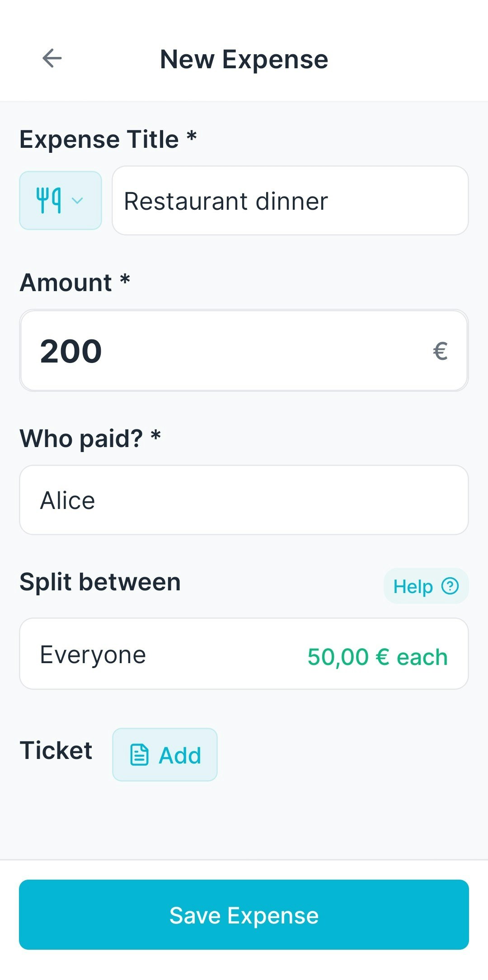Click the Amount label
The image size is (488, 980).
[x=75, y=283]
